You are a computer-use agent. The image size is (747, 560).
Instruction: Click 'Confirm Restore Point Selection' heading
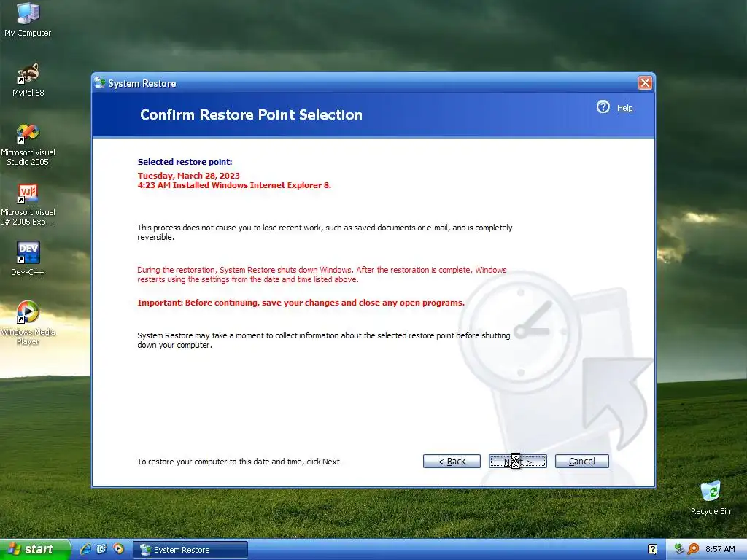[x=251, y=114]
